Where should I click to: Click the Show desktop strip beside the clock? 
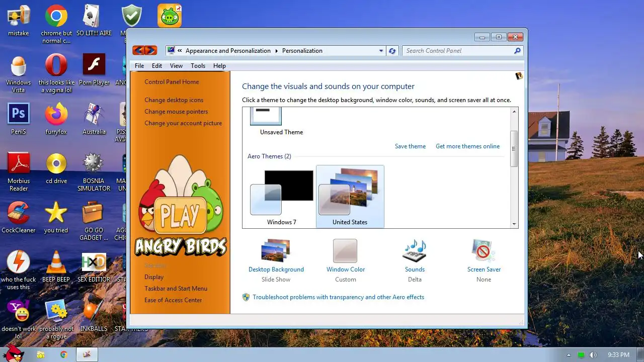coord(640,355)
